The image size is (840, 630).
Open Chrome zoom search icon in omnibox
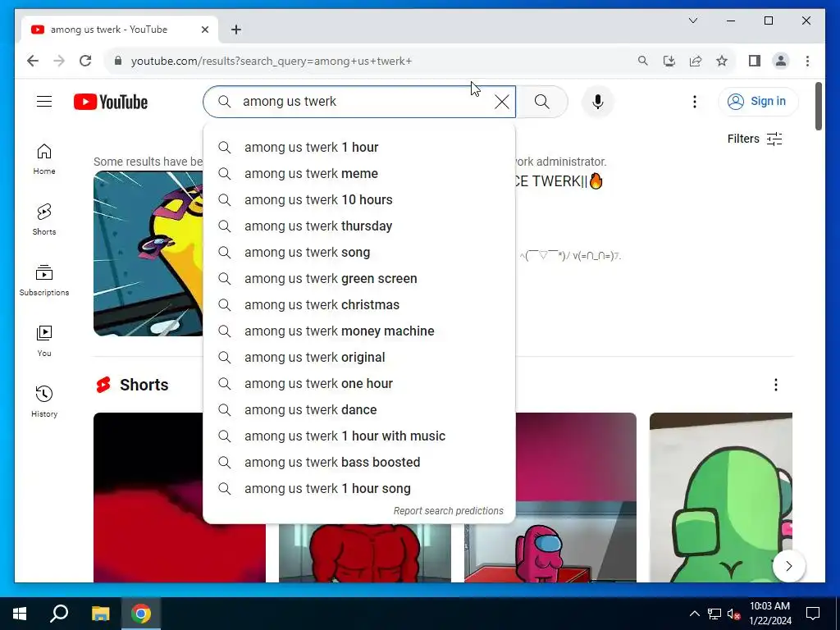[643, 61]
